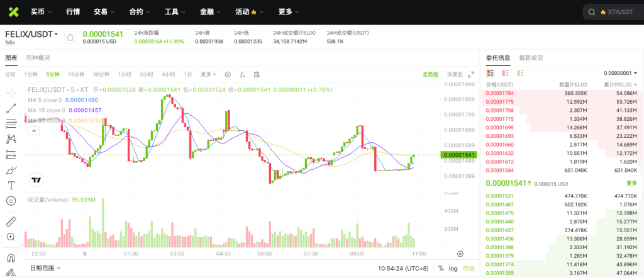Click the XT exchange logo

pyautogui.click(x=14, y=12)
